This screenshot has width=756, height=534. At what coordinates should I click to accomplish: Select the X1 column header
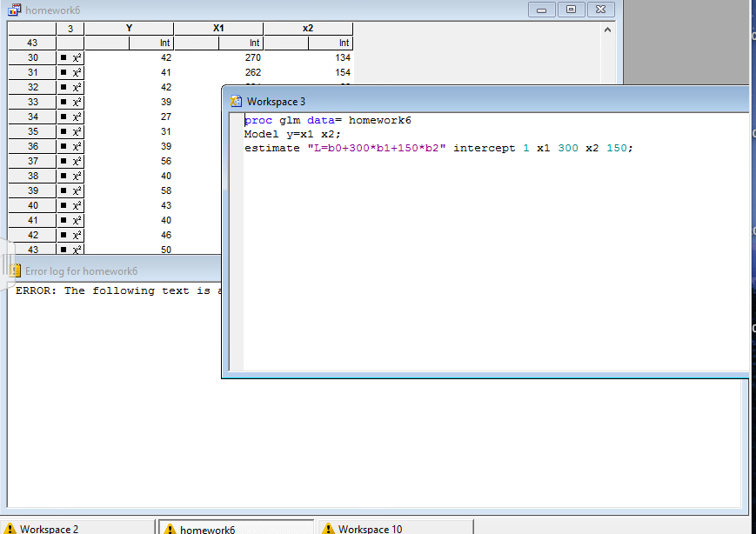[218, 27]
